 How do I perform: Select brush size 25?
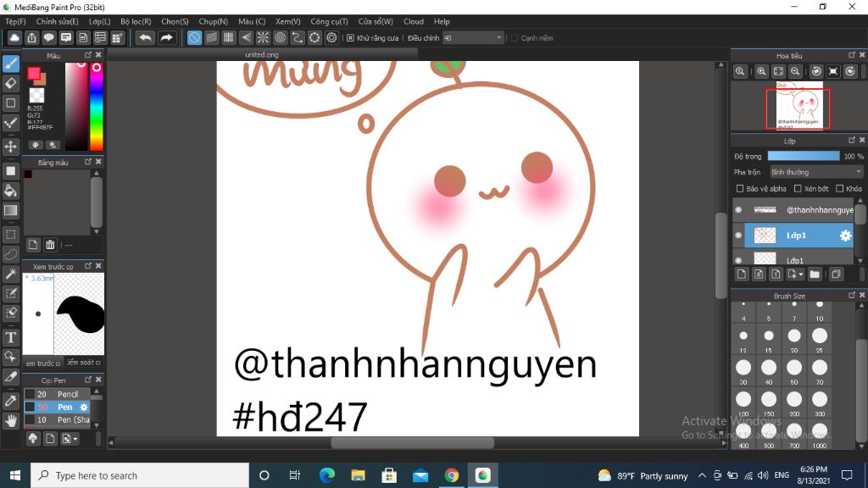[x=820, y=339]
